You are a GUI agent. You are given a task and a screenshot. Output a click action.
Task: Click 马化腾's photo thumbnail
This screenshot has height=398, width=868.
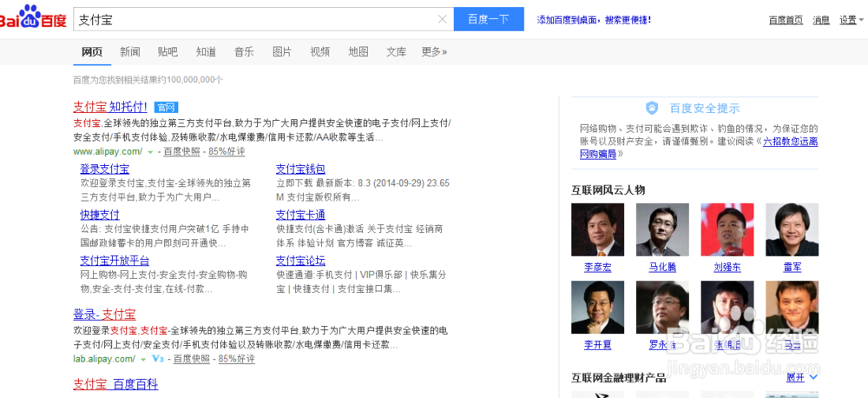(662, 229)
